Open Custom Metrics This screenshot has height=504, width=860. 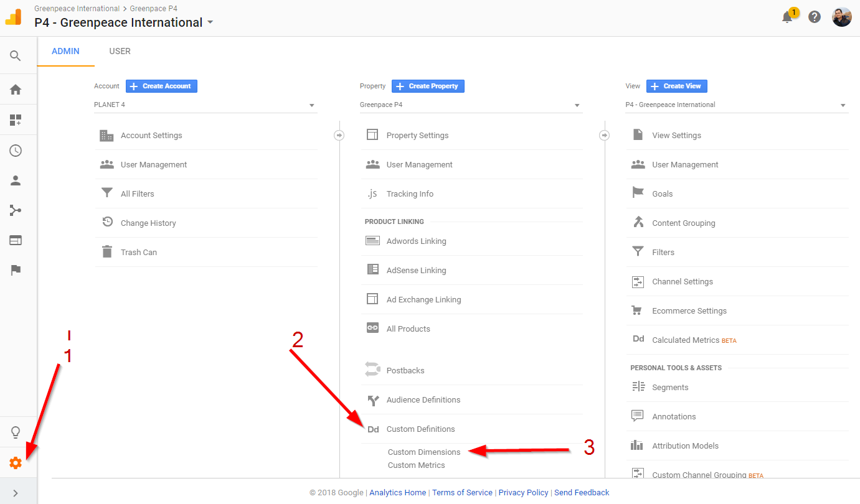[x=416, y=465]
